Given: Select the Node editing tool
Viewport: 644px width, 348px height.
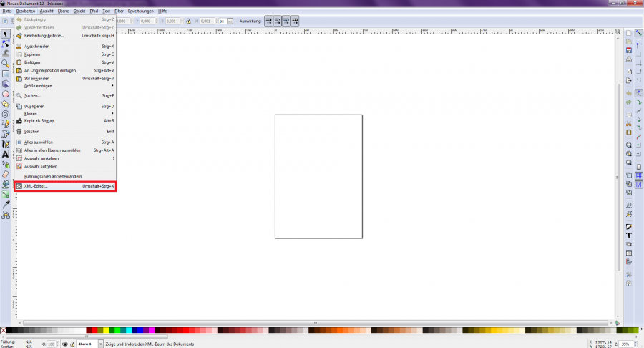Looking at the screenshot, I should 5,44.
